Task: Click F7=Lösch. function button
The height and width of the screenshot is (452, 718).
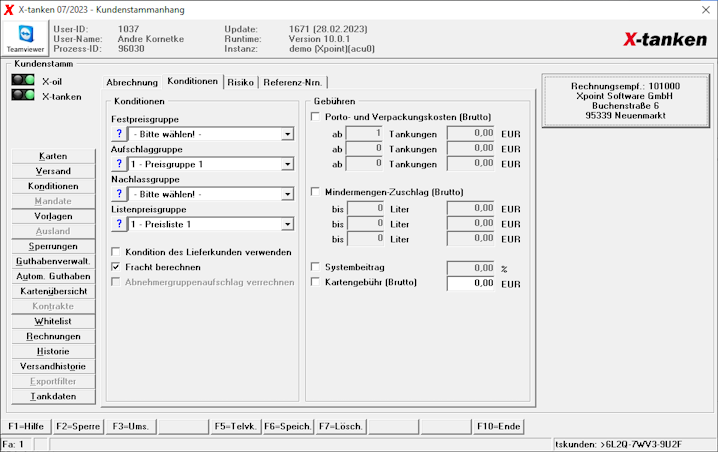Action: [x=341, y=426]
